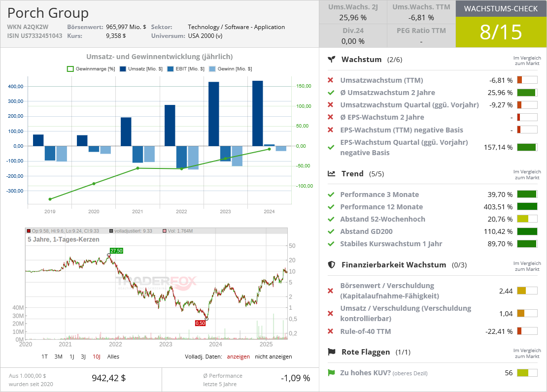
Task: Toggle the Umsatz [Mio. $] legend series
Action: (141, 69)
